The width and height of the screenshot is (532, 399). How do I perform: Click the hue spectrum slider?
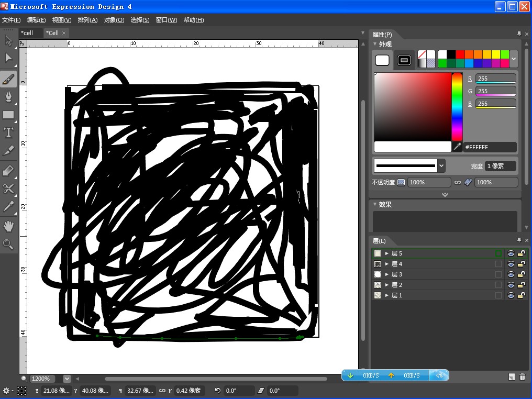tap(457, 107)
